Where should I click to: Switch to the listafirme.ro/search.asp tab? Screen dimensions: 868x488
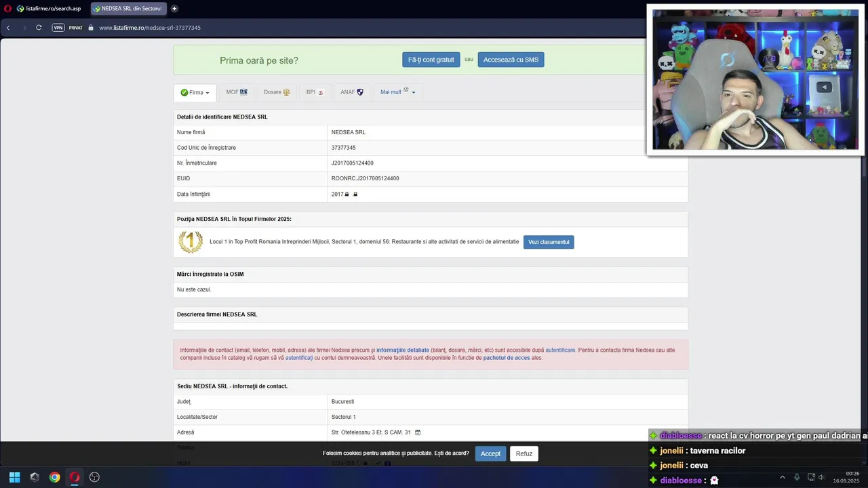[48, 9]
